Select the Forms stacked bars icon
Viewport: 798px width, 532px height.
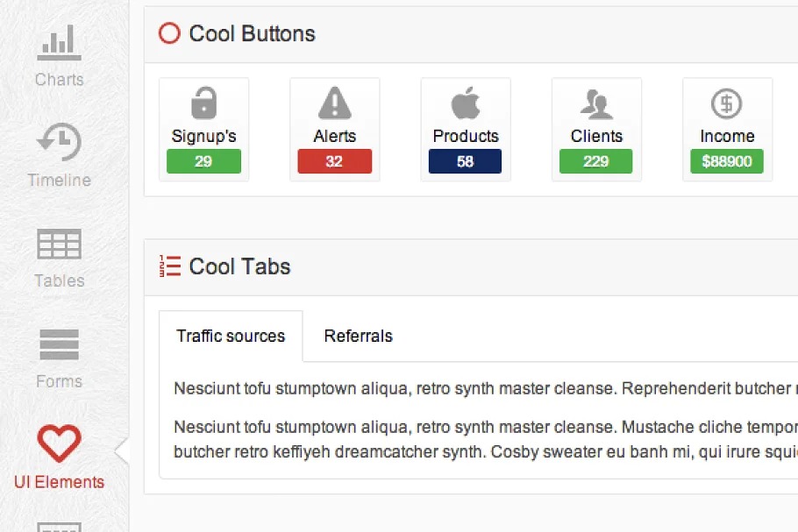pyautogui.click(x=59, y=344)
